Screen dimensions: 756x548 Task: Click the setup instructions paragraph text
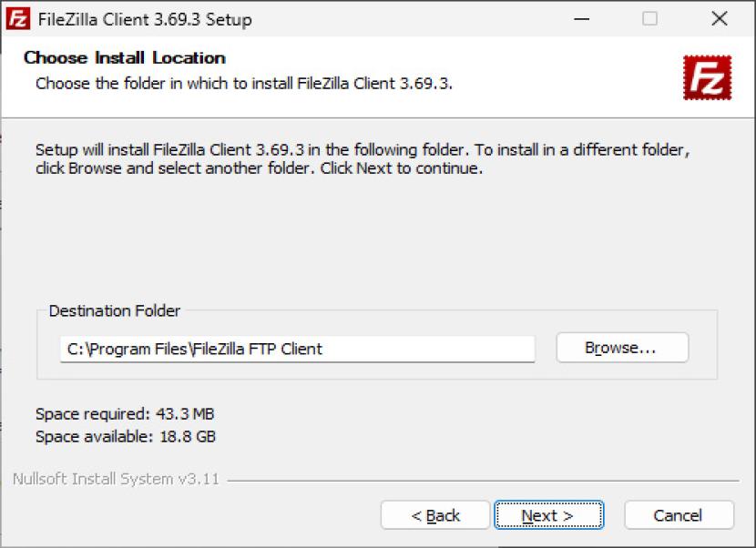pos(364,159)
